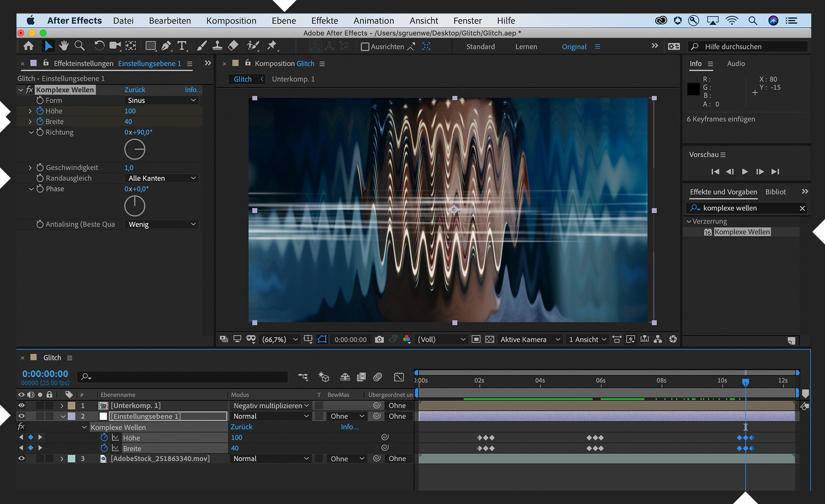The height and width of the screenshot is (504, 825).
Task: Pick the Pen tool in toolbar
Action: [166, 46]
